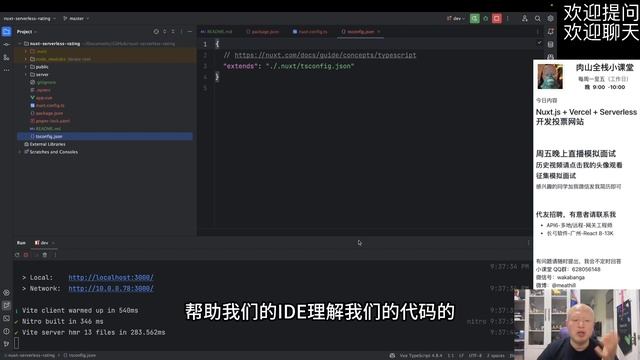
Task: Open the Database tool window icon
Action: (x=551, y=44)
